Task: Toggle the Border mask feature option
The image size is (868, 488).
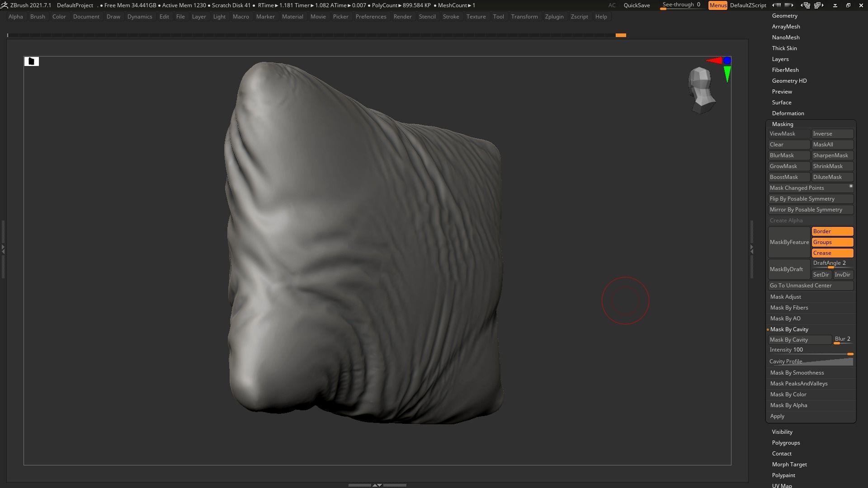Action: [x=832, y=231]
